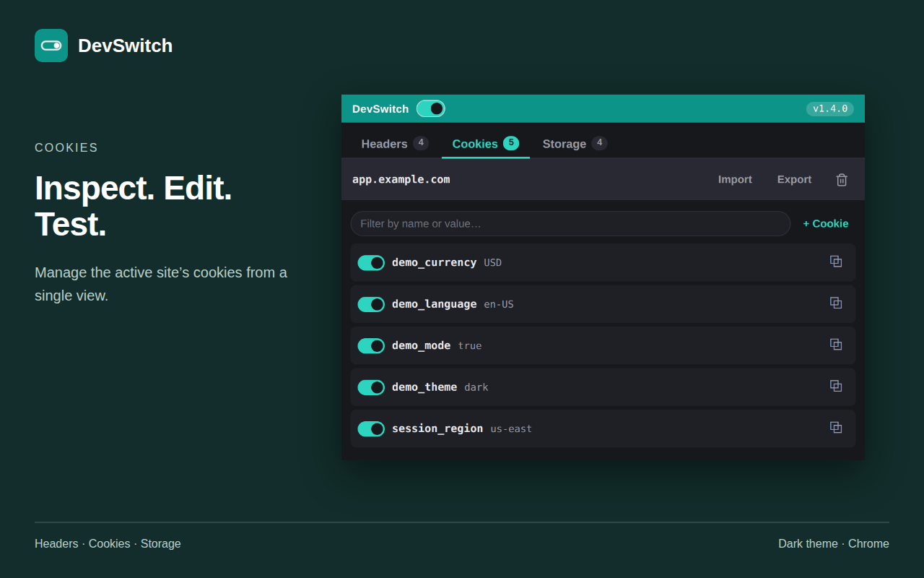Switch off the demo_theme cookie
The image size is (924, 578).
click(371, 387)
